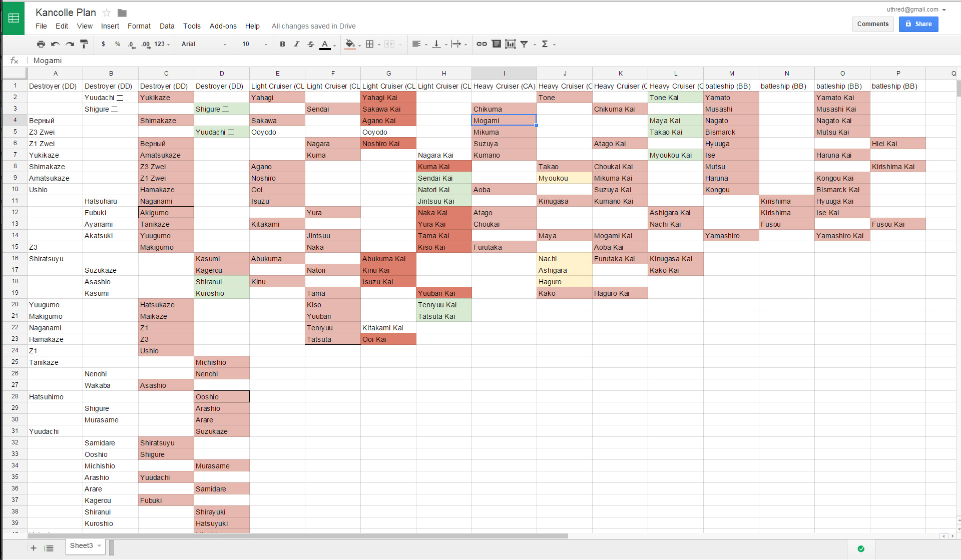Open text wrapping options

click(x=456, y=44)
